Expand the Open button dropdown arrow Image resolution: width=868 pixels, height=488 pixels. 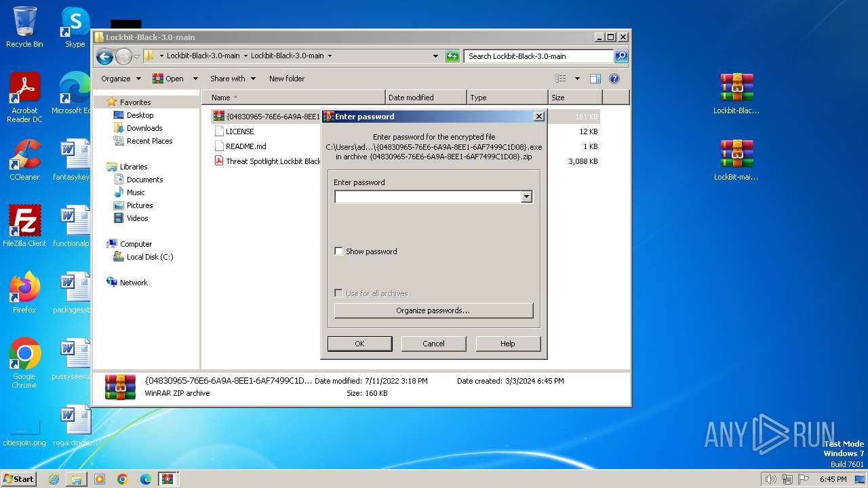point(195,79)
